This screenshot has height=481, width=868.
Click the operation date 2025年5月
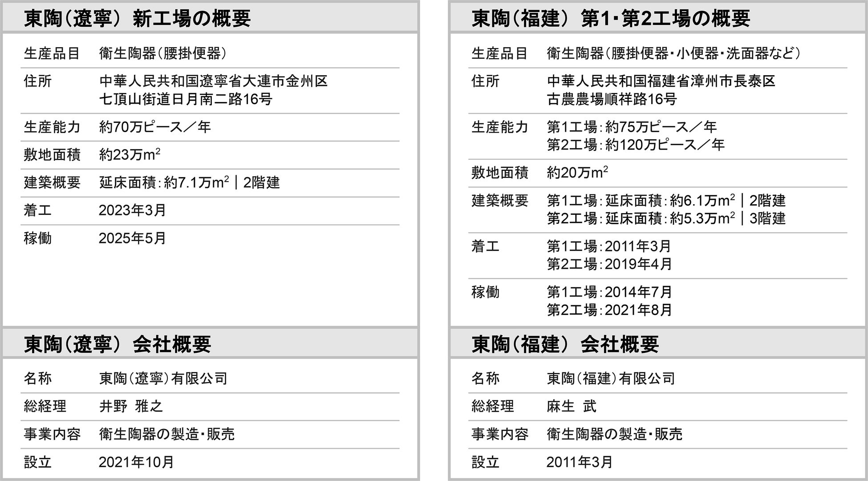[132, 238]
